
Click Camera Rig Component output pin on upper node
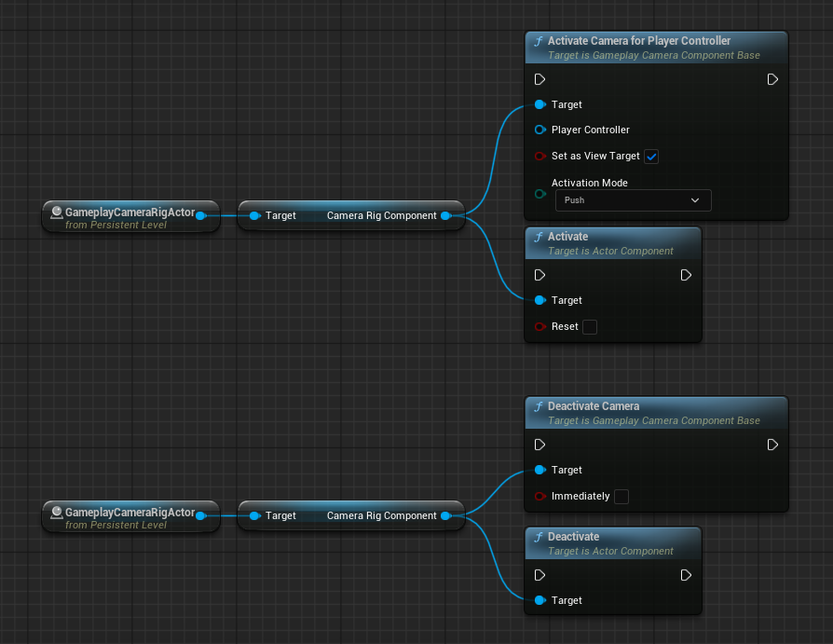pyautogui.click(x=446, y=215)
